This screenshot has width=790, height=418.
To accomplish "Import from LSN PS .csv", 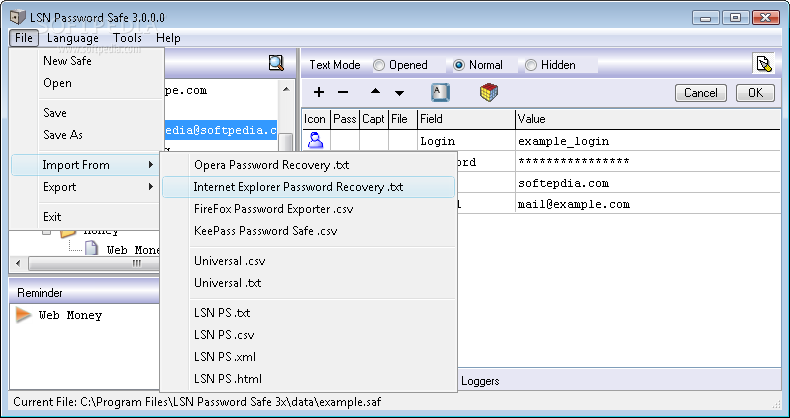I will click(308, 335).
